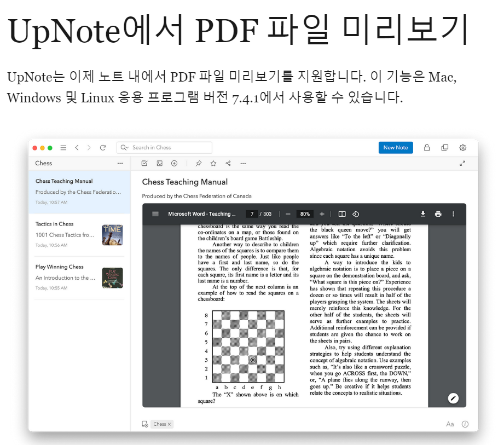
Task: Toggle the sidebar hamburger icon
Action: pyautogui.click(x=63, y=148)
